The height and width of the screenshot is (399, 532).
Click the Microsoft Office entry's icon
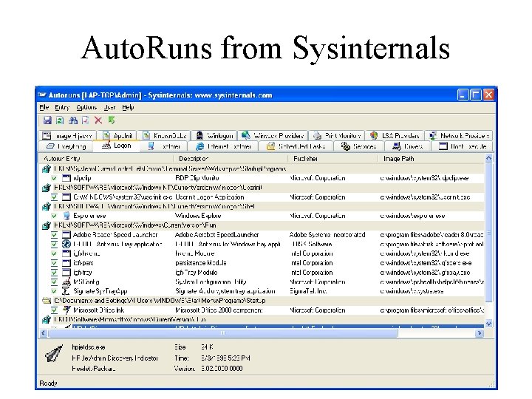[x=66, y=310]
